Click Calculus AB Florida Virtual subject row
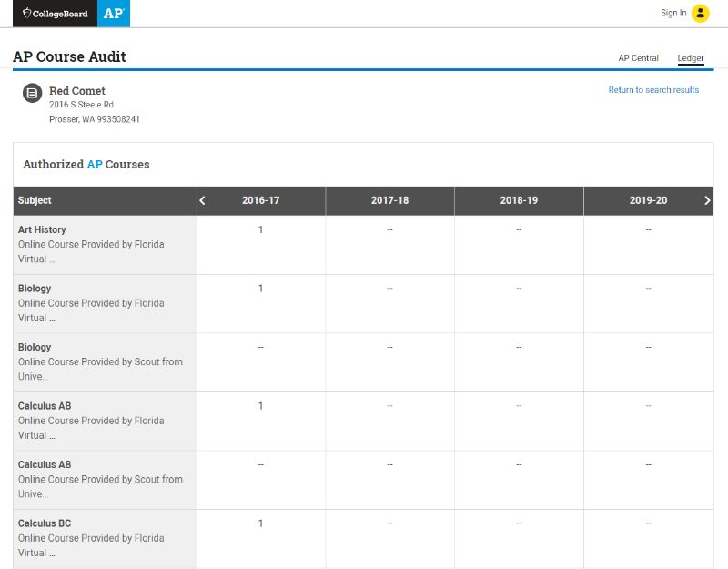This screenshot has width=728, height=569. pos(105,421)
